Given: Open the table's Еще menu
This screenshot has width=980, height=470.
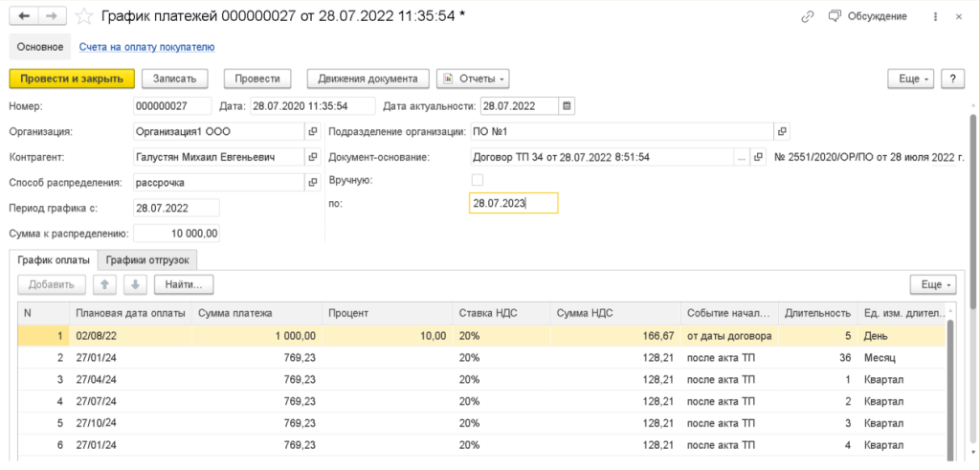Looking at the screenshot, I should point(932,284).
